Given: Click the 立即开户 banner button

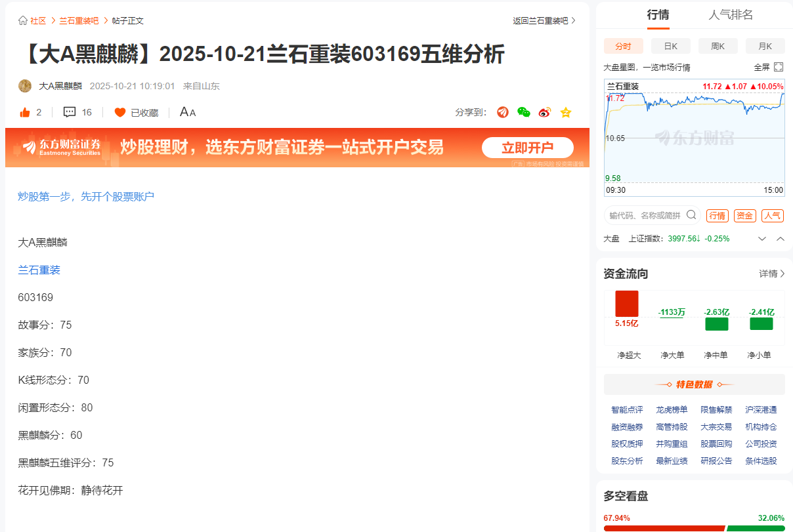Looking at the screenshot, I should point(528,148).
